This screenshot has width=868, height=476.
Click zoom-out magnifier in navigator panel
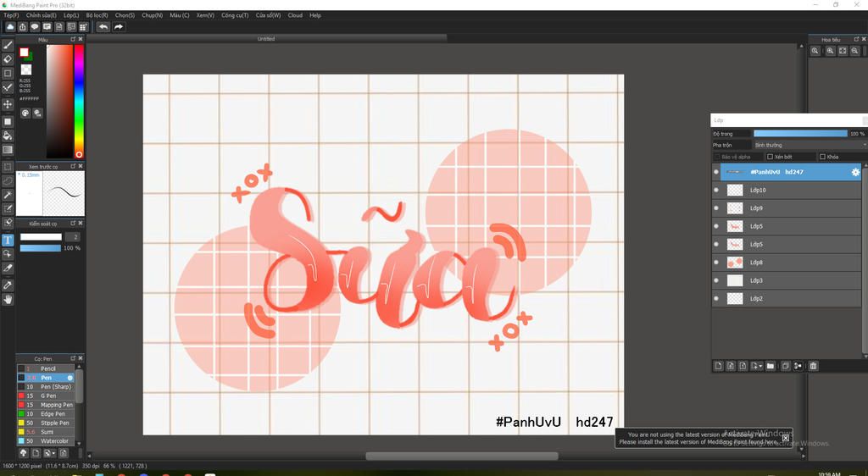pyautogui.click(x=855, y=51)
